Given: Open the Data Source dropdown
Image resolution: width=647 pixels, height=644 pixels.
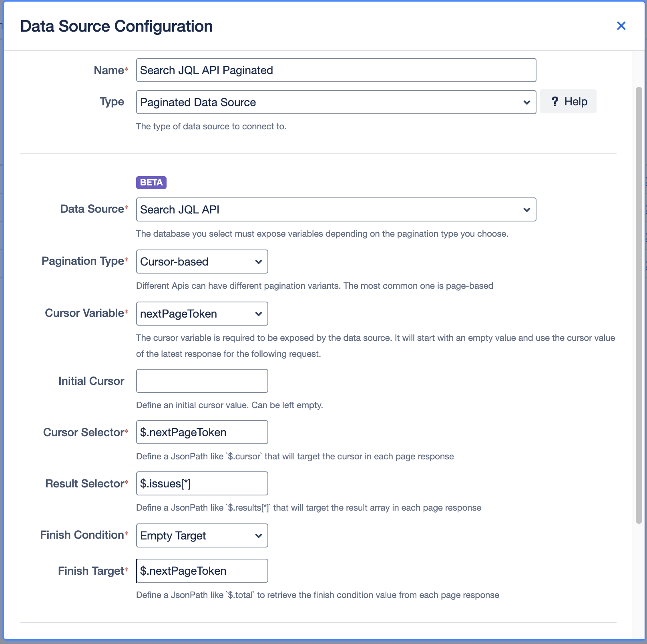Looking at the screenshot, I should click(336, 209).
